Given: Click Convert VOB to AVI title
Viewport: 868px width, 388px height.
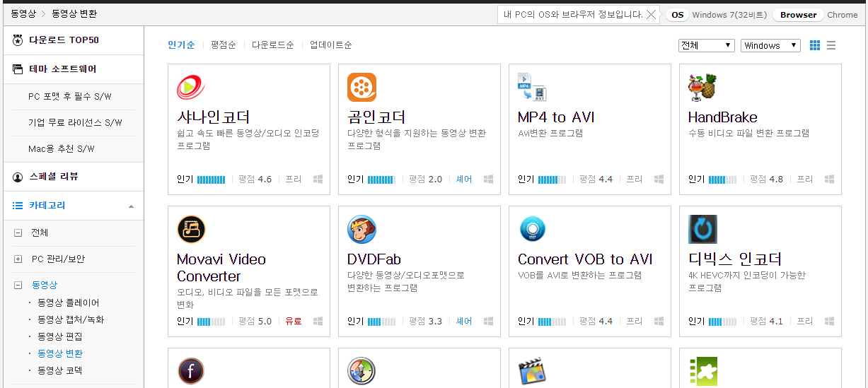Looking at the screenshot, I should 585,259.
